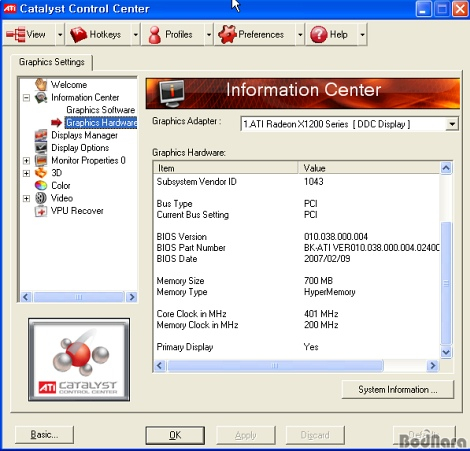This screenshot has height=451, width=470.
Task: Click the hardware list horizontal scrollbar thumb
Action: point(275,366)
